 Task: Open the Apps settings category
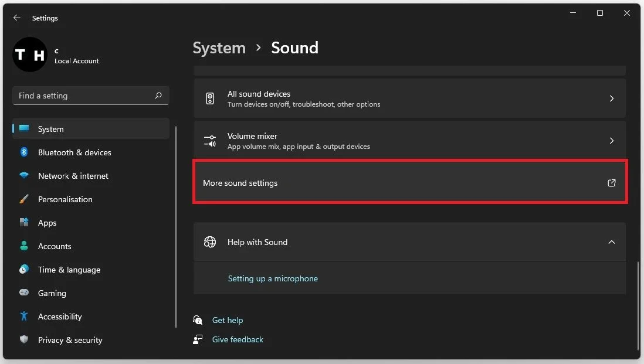48,223
